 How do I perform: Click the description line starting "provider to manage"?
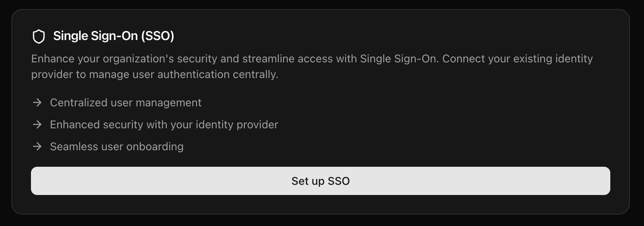pyautogui.click(x=155, y=75)
